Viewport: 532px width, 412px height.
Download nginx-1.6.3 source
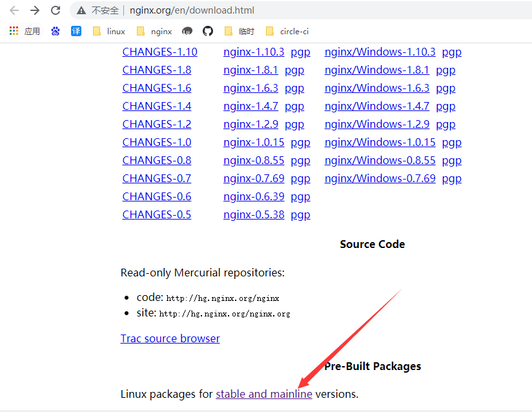(251, 88)
